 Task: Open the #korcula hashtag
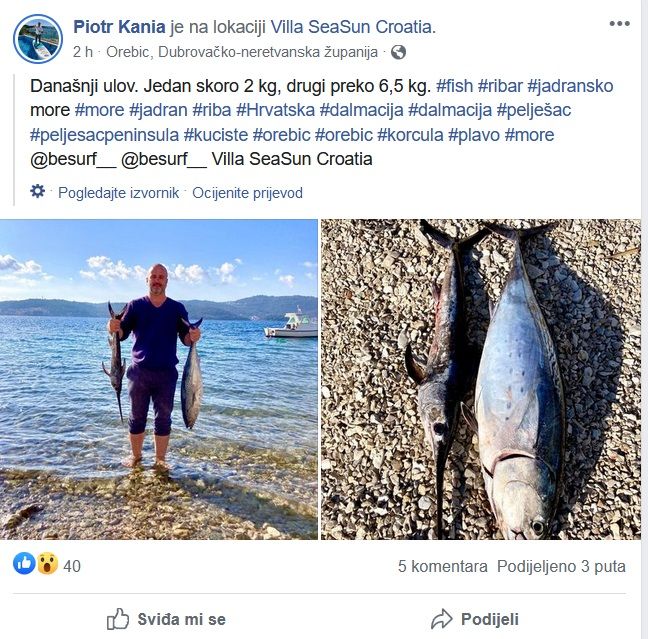point(410,135)
